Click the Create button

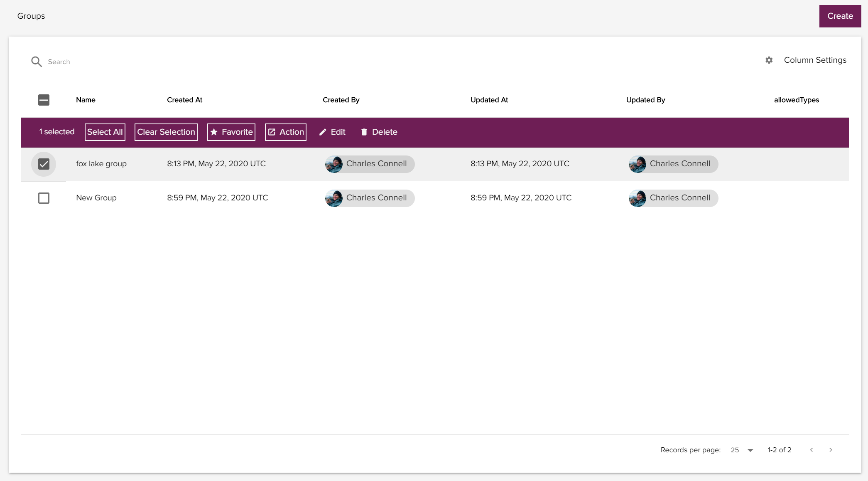(840, 16)
